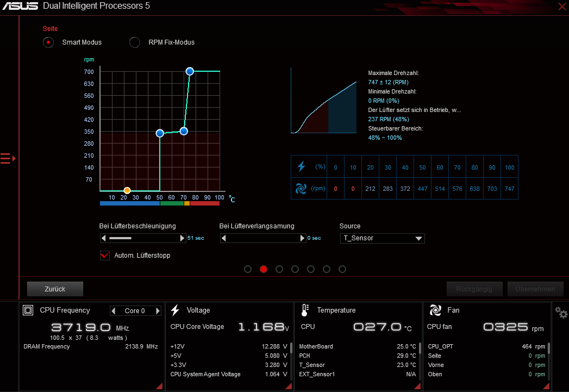Click the PCH temperature row

358,356
